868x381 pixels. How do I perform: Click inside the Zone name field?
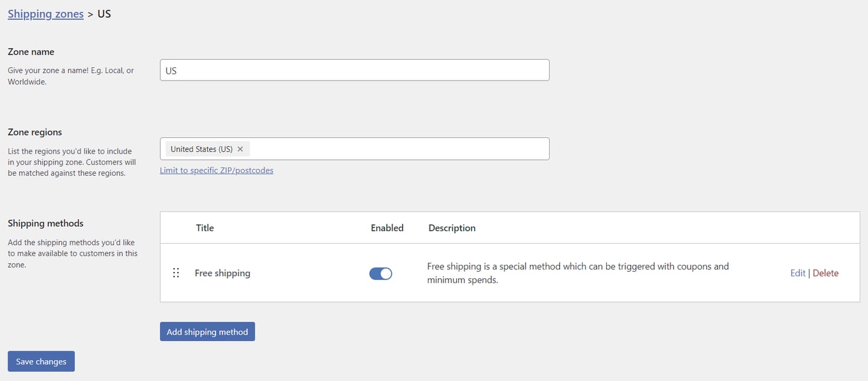(355, 70)
